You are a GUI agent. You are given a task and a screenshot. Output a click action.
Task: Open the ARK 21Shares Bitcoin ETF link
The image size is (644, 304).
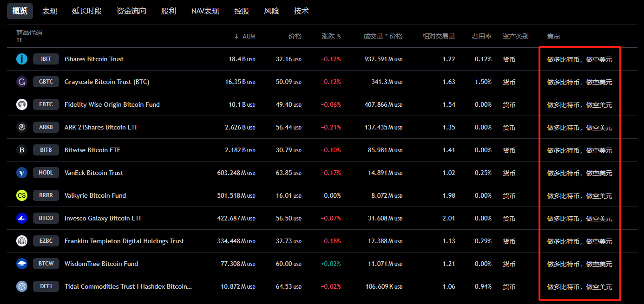click(x=101, y=127)
